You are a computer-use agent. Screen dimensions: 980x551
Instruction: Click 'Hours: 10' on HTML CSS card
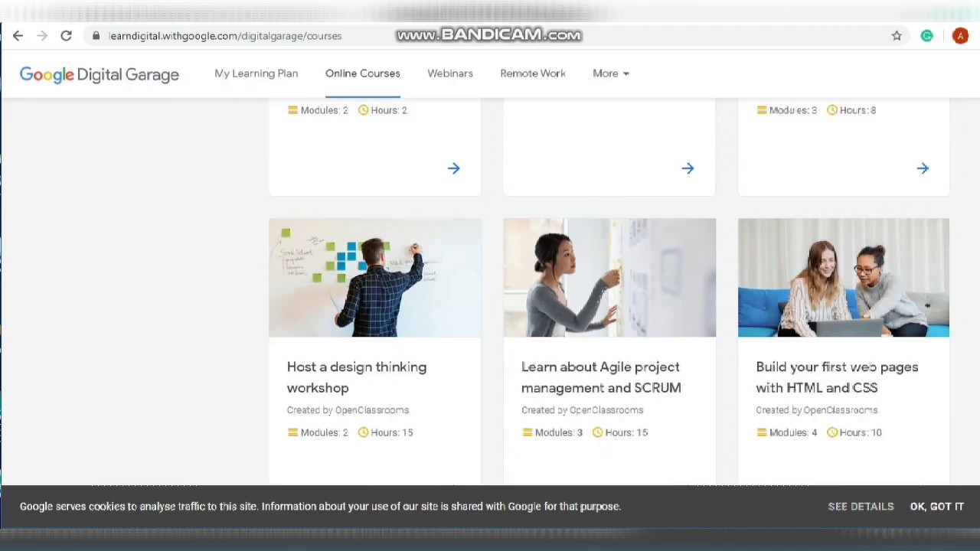click(x=861, y=432)
